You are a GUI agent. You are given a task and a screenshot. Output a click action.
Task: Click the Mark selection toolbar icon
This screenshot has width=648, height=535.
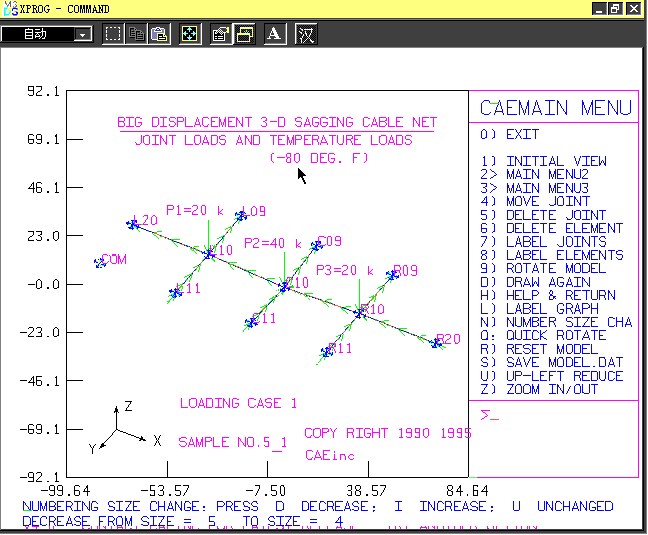pyautogui.click(x=113, y=34)
